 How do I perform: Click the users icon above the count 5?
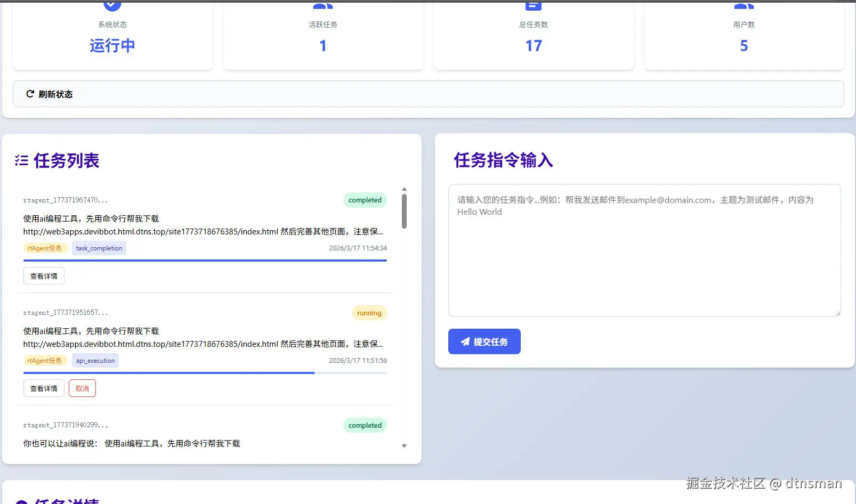pyautogui.click(x=743, y=4)
